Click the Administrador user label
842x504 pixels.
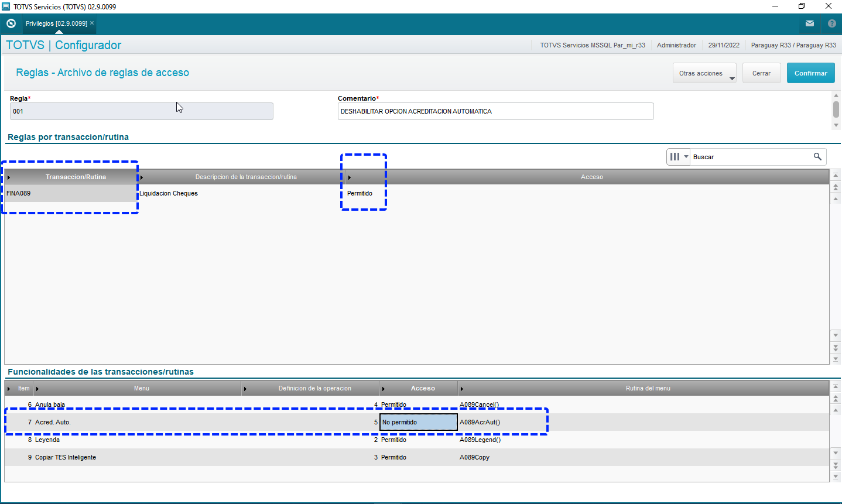click(x=676, y=45)
